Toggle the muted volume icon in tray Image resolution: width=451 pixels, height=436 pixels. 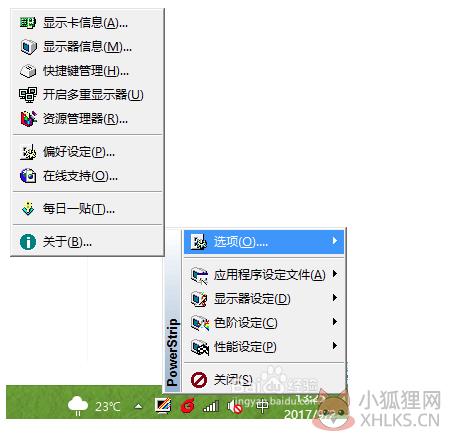(235, 407)
